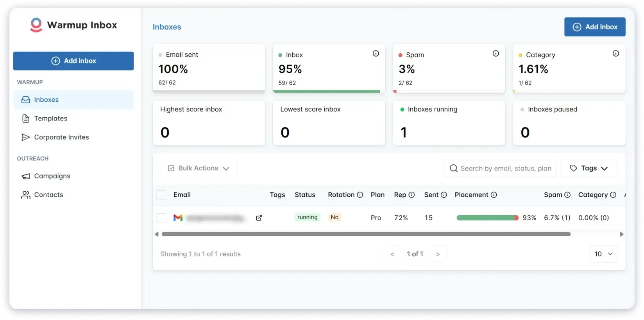
Task: Click the Rep column info icon
Action: [x=411, y=195]
